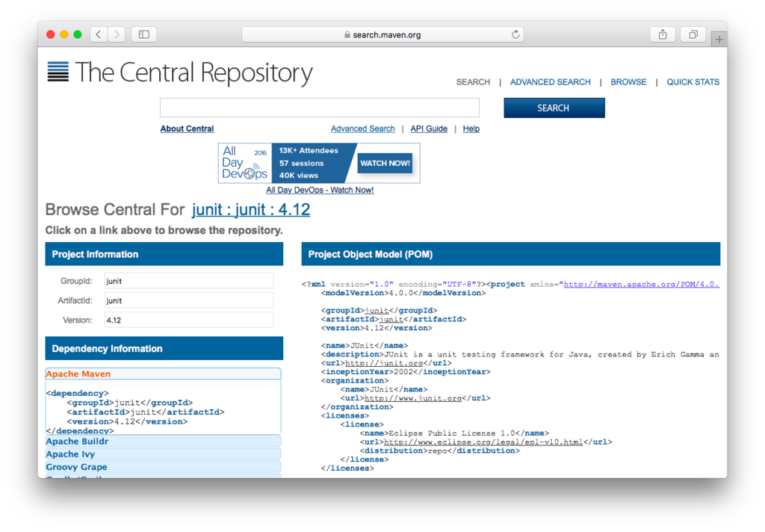Image resolution: width=765 pixels, height=532 pixels.
Task: Click the <distribution>repo line in POM
Action: (439, 451)
